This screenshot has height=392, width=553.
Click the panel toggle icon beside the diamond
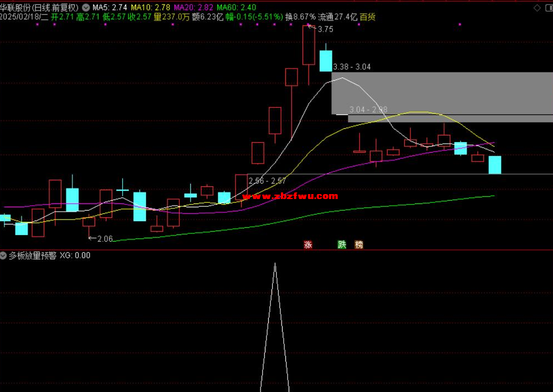point(549,8)
